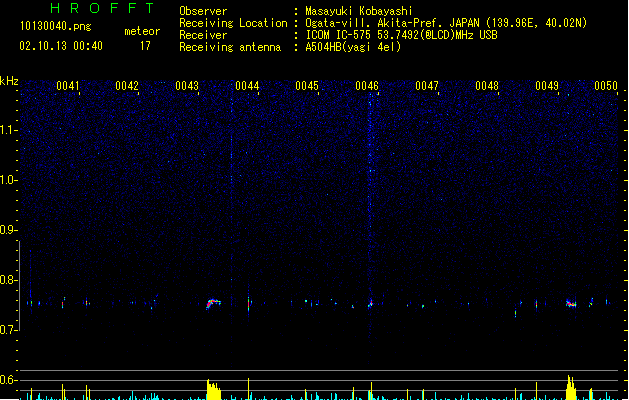
Task: Click time marker 0043
Action: (187, 86)
